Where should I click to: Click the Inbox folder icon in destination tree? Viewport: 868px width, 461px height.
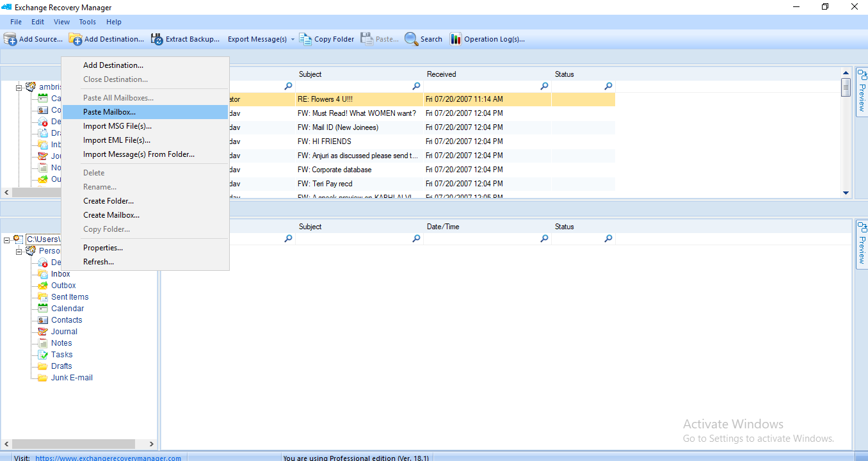click(43, 274)
